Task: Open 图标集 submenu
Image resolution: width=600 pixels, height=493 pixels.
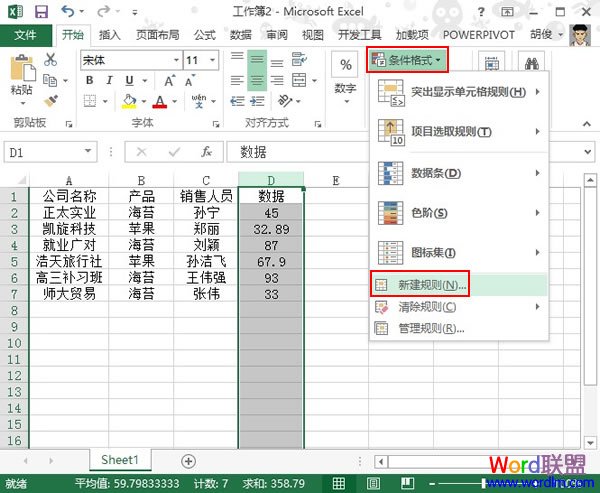Action: click(x=459, y=253)
